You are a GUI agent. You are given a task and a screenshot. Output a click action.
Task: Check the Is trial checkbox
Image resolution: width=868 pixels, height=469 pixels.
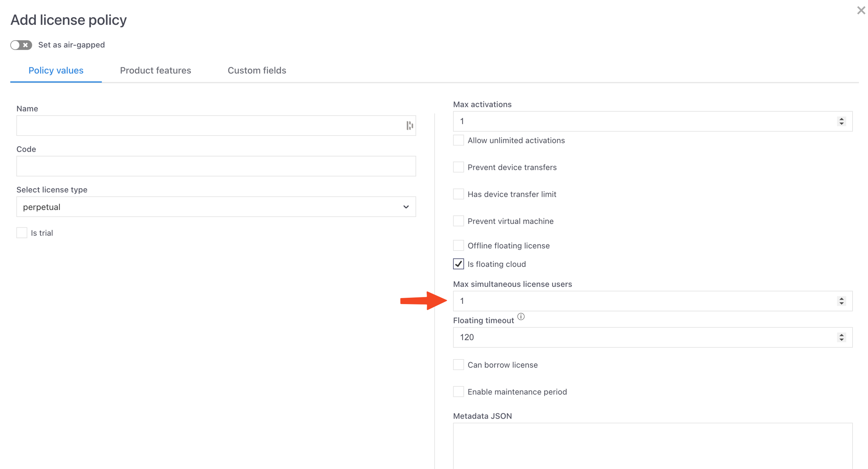click(22, 233)
